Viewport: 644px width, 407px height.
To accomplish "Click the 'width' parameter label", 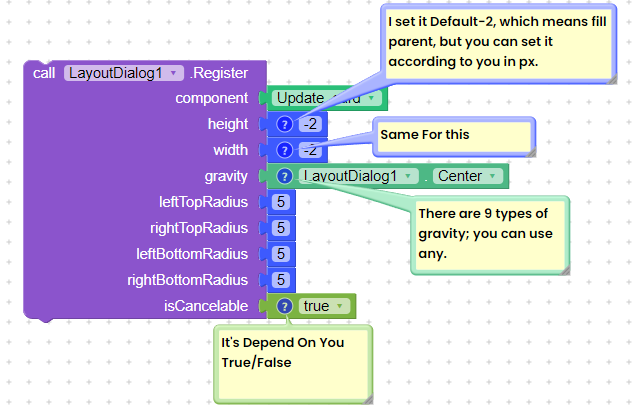I will coord(230,150).
